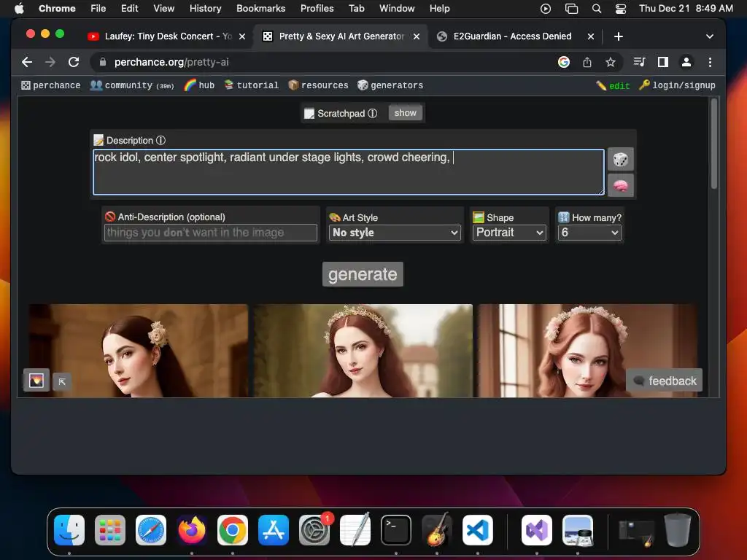747x560 pixels.
Task: Open the Shape dropdown set to Portrait
Action: (x=509, y=233)
